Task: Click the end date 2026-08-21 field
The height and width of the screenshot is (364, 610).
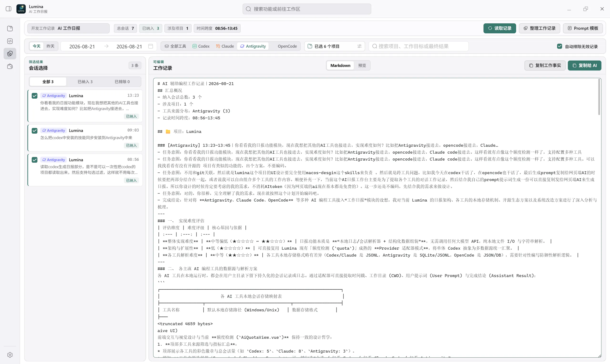Action: tap(129, 46)
